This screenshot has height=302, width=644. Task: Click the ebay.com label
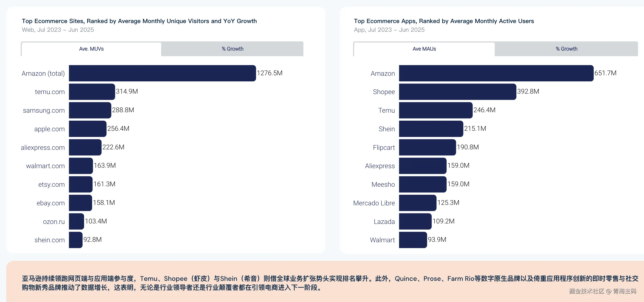pyautogui.click(x=50, y=203)
